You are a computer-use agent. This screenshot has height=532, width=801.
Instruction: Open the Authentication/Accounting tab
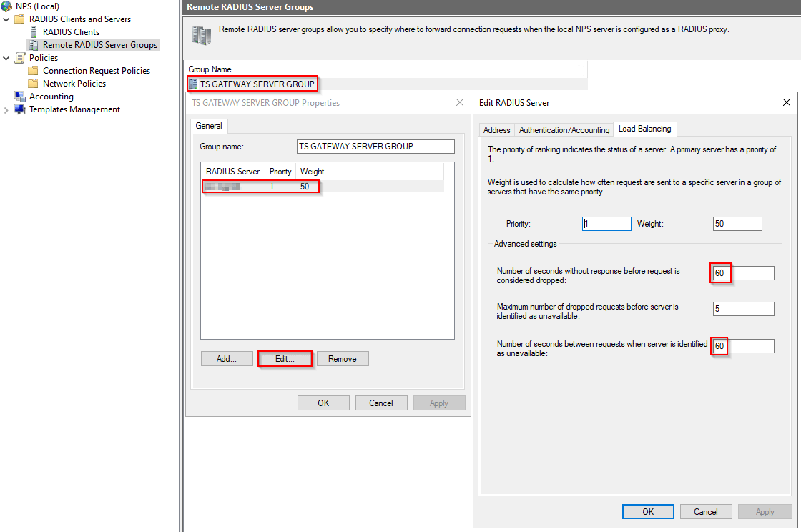coord(564,130)
